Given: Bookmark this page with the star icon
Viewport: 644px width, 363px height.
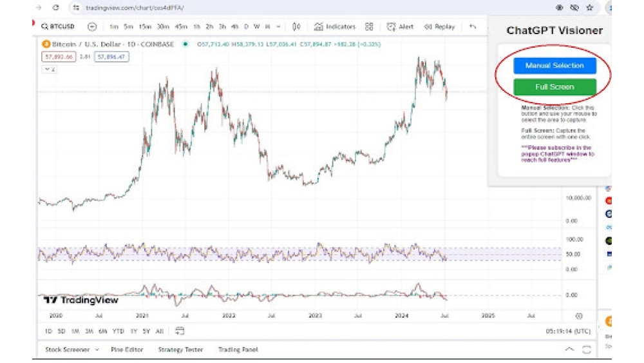Looking at the screenshot, I should [589, 8].
